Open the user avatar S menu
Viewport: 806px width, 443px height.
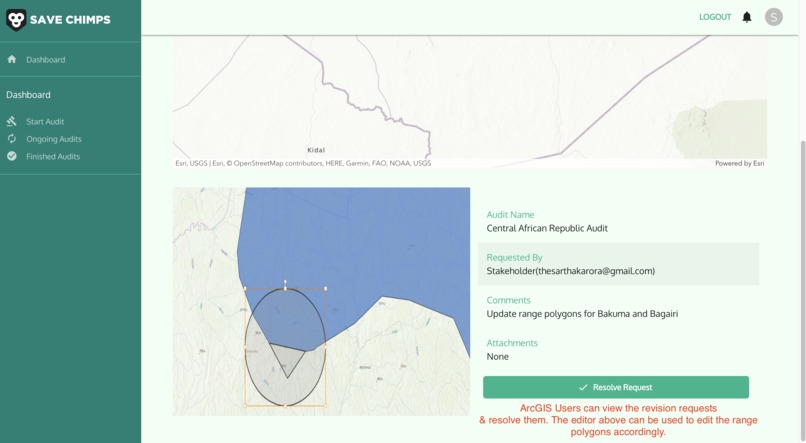coord(774,17)
